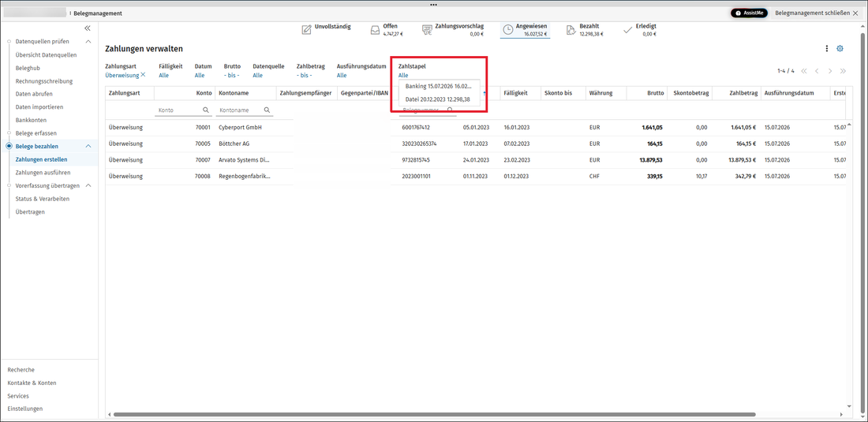The image size is (868, 422).
Task: Choose Datei 20.12.2023 Zahlstapel option
Action: 439,99
